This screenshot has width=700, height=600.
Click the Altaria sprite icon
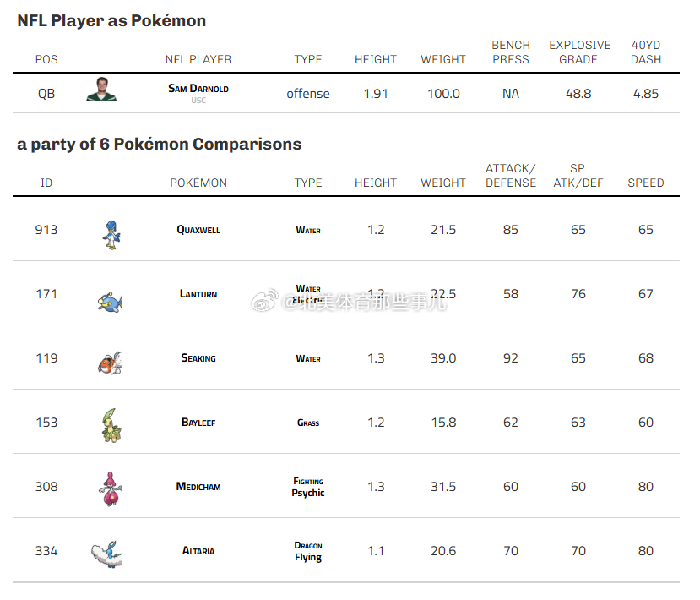point(107,554)
